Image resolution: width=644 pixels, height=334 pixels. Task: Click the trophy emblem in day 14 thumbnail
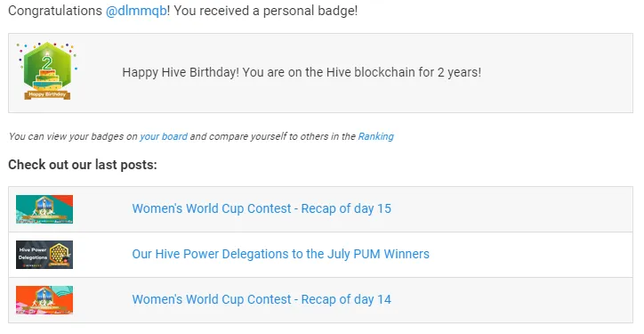pos(44,297)
